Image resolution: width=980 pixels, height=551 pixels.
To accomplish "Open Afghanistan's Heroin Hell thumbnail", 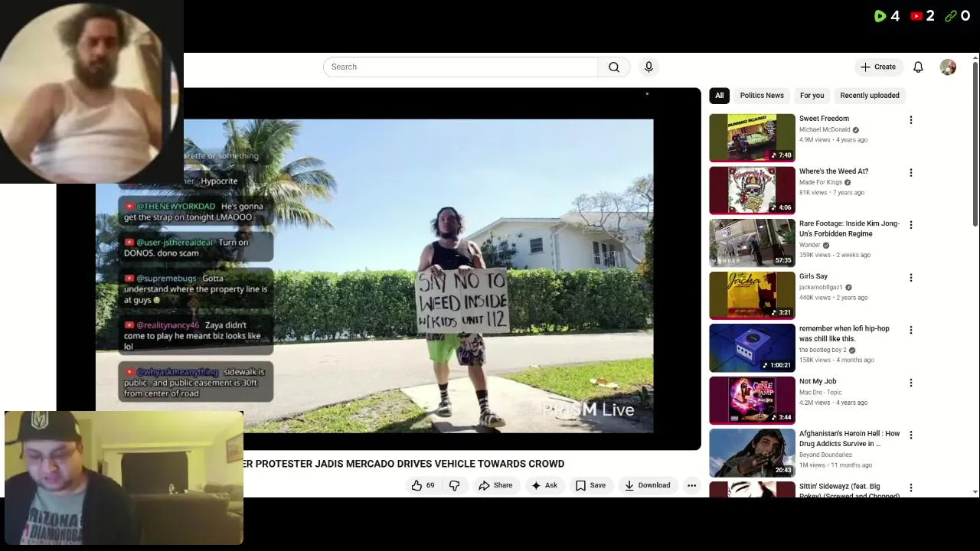I will [x=752, y=452].
